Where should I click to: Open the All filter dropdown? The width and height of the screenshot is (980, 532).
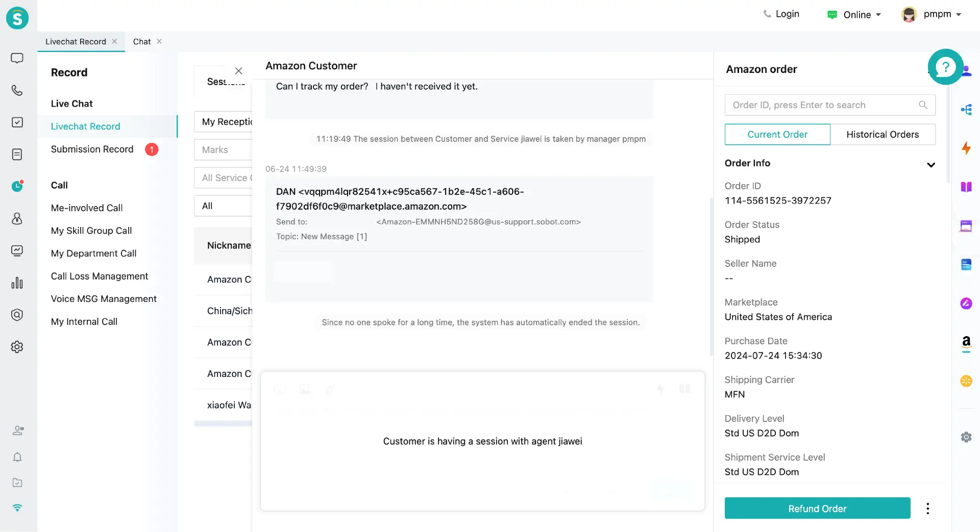223,206
